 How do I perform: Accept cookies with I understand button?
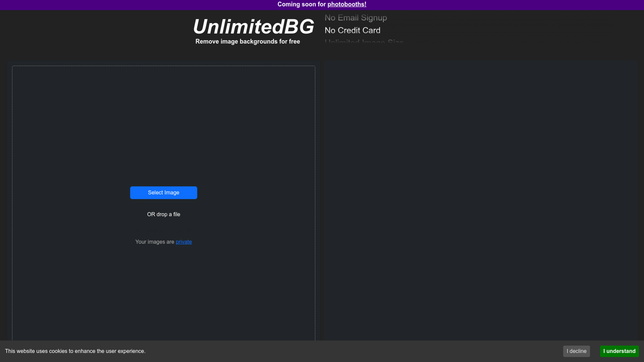(619, 351)
